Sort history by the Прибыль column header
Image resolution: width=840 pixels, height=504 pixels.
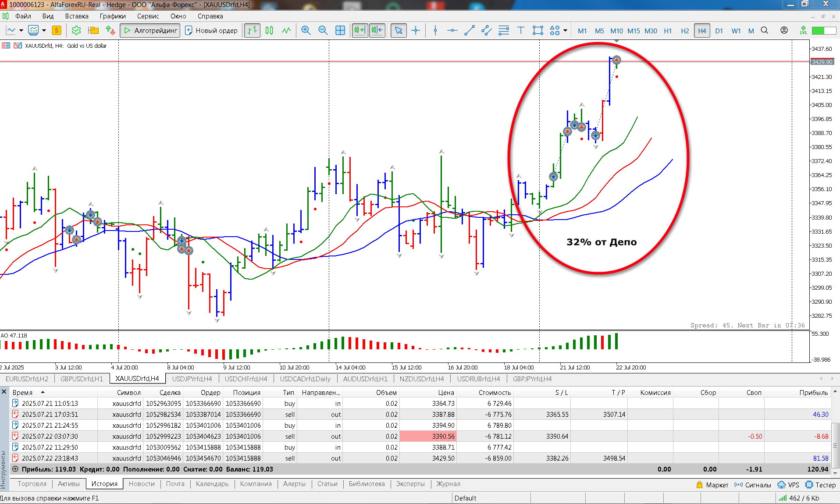[813, 392]
